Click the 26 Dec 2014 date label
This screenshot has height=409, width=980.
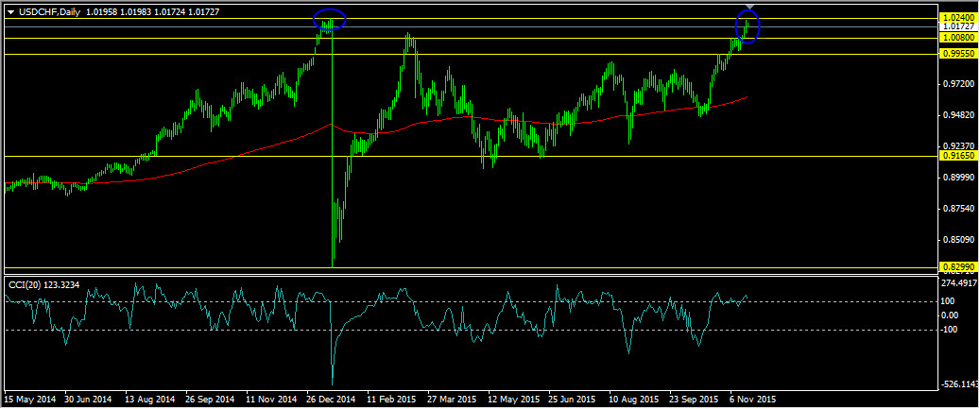pos(332,398)
